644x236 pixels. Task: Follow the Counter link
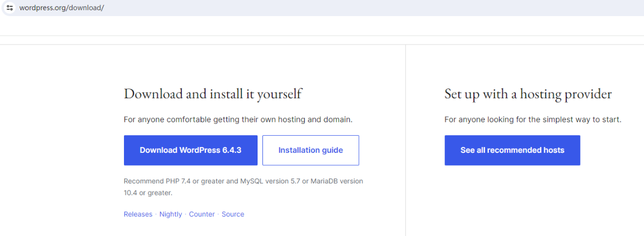202,214
